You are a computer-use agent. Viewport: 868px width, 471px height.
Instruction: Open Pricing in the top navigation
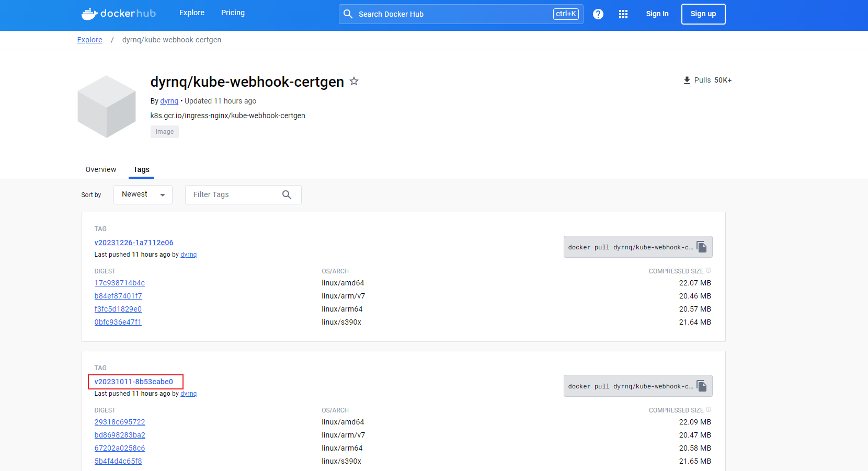pos(233,13)
